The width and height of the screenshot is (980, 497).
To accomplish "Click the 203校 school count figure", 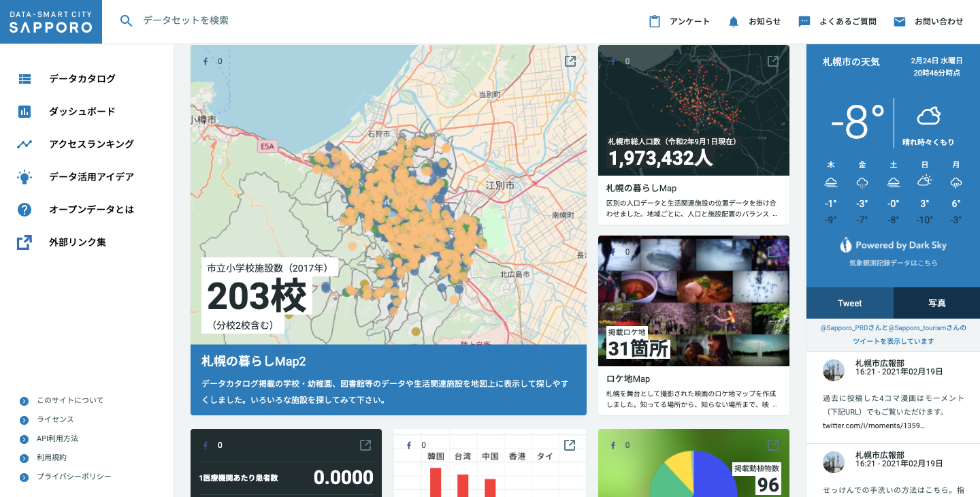I will pos(257,296).
